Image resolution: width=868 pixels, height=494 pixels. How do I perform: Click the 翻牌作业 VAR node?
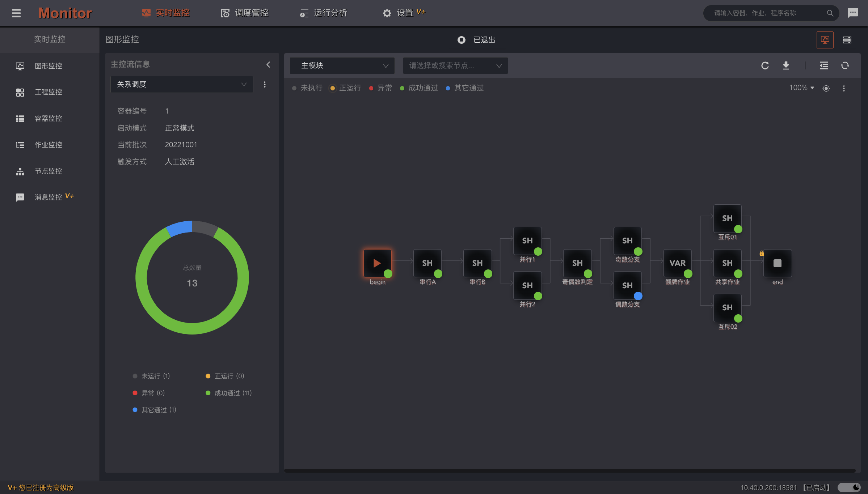677,263
